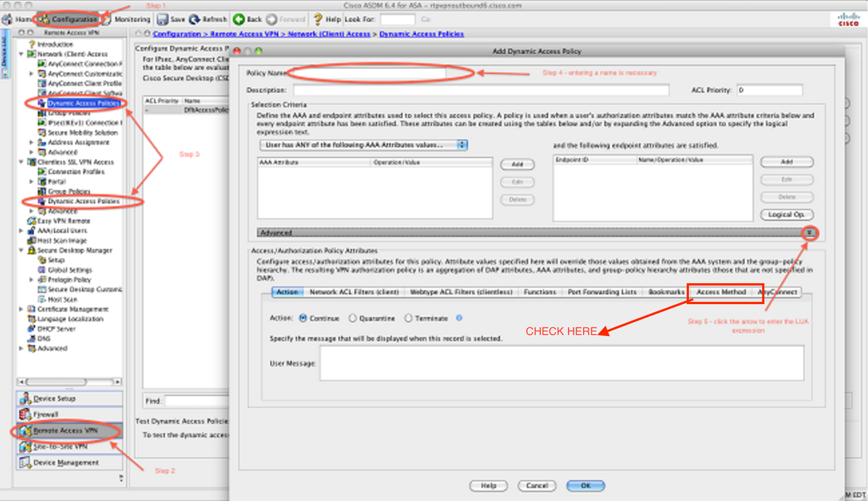Image resolution: width=868 pixels, height=501 pixels.
Task: Expand Prelogin Policy node
Action: coord(31,280)
